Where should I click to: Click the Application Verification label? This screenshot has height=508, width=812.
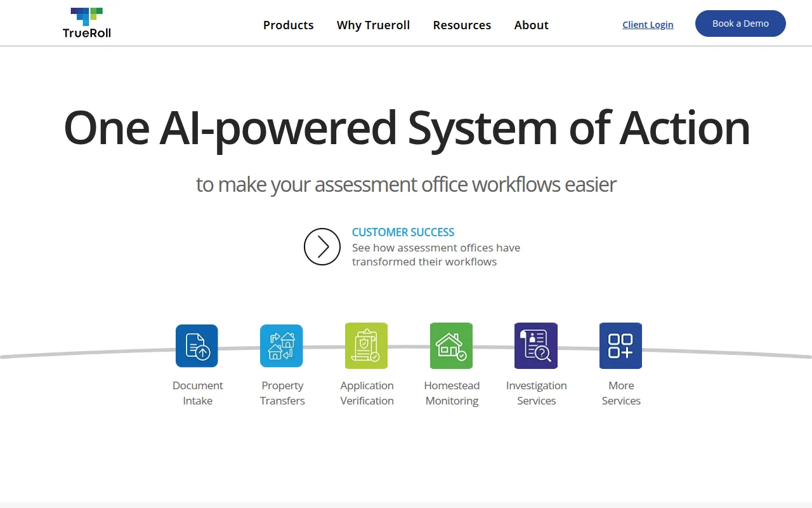click(367, 393)
